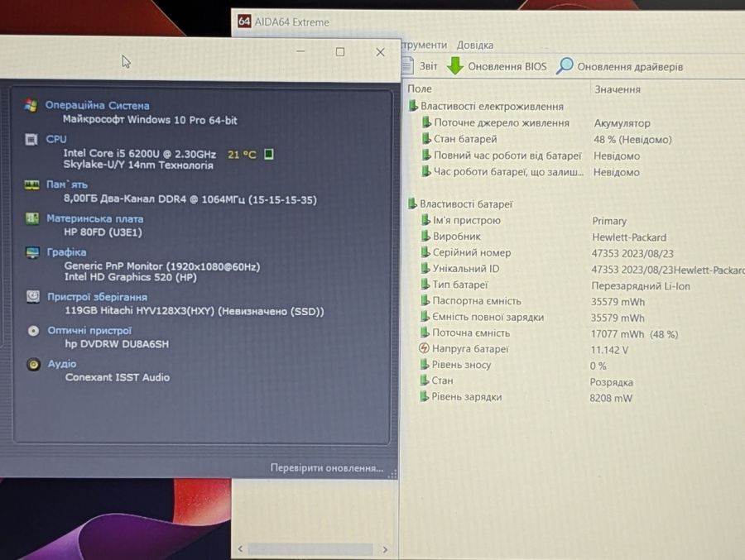Click the icon beside Рівень зносу
This screenshot has width=745, height=560.
coord(424,364)
